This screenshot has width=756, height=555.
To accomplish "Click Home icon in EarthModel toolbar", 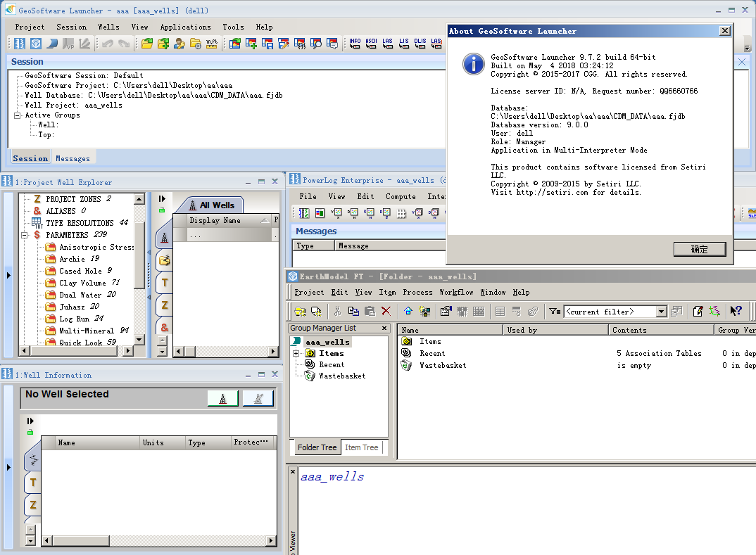I will coord(408,311).
